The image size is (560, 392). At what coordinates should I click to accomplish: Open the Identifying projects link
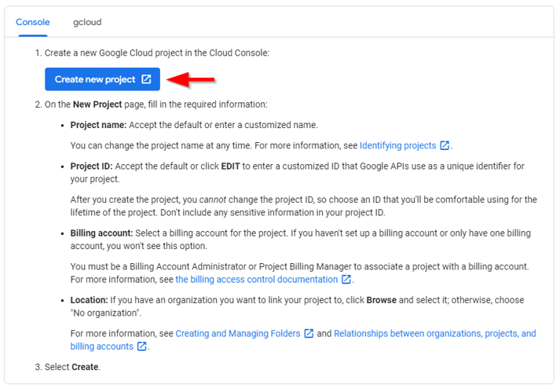pyautogui.click(x=398, y=145)
